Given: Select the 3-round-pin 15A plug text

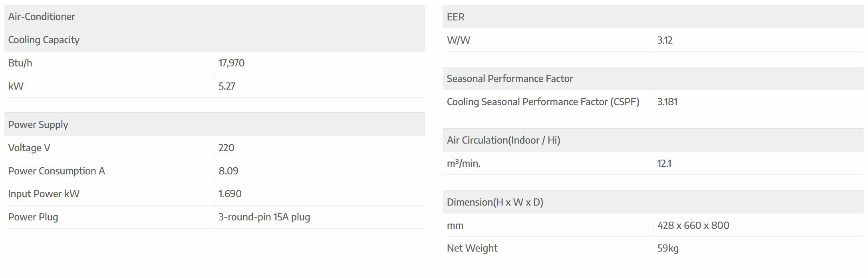Looking at the screenshot, I should point(264,217).
